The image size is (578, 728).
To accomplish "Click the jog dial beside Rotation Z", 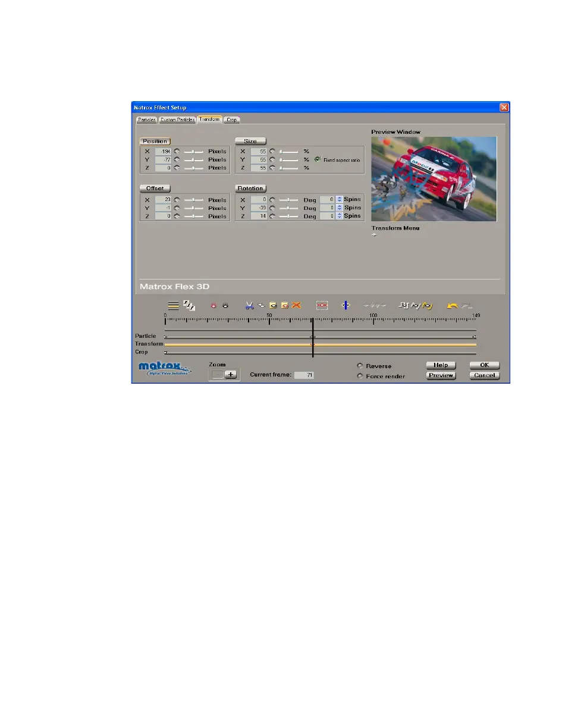I will pyautogui.click(x=272, y=216).
